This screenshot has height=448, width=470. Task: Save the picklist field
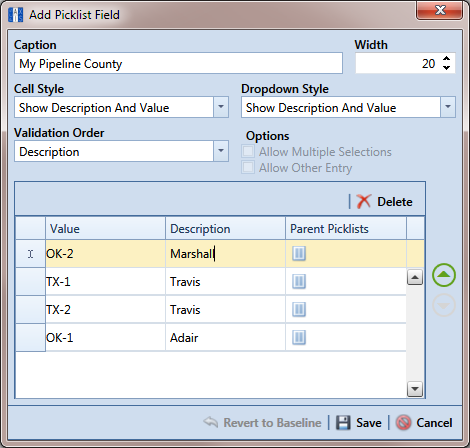click(358, 423)
